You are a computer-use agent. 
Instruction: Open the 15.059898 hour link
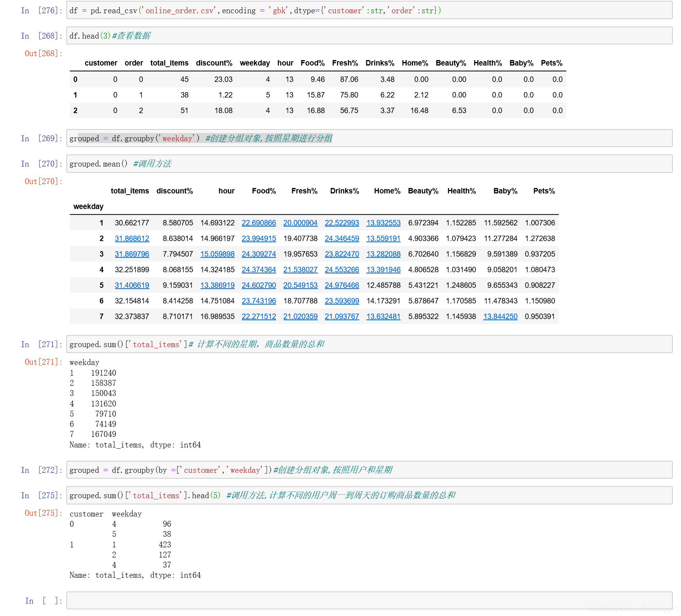click(217, 254)
